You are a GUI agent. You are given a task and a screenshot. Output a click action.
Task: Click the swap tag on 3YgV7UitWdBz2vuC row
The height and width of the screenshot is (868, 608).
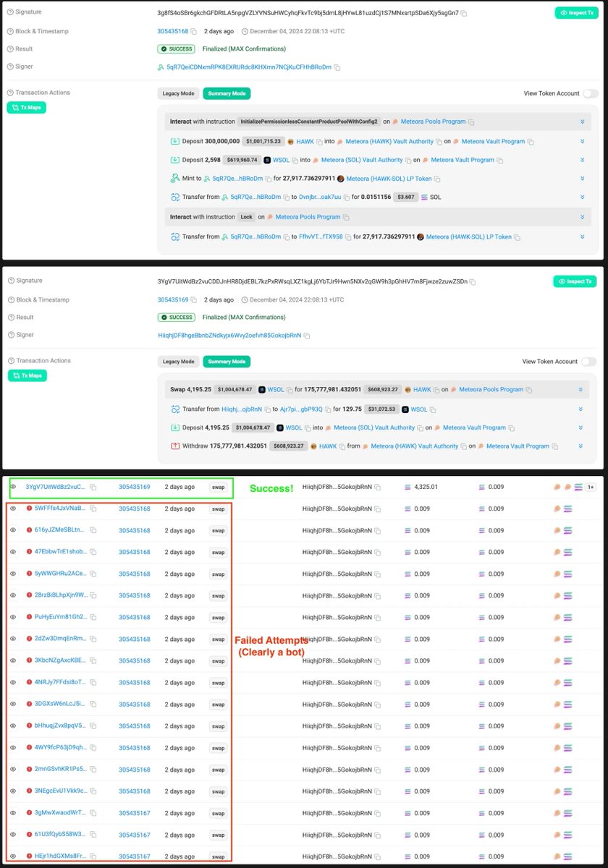[x=218, y=487]
